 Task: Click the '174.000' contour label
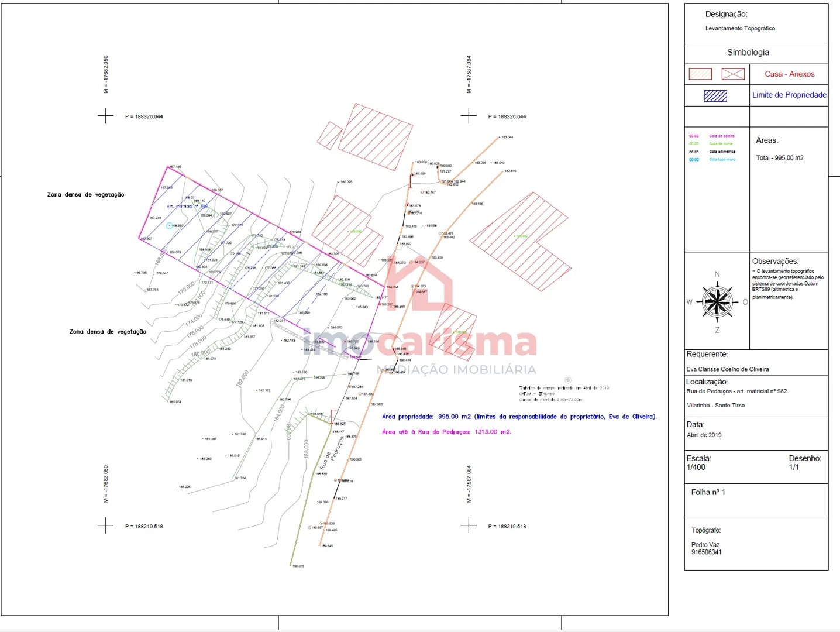pyautogui.click(x=194, y=320)
